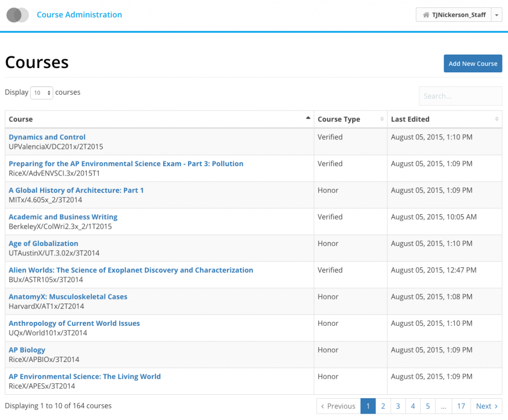Expand the user account dropdown caret
The image size is (508, 420).
(497, 15)
